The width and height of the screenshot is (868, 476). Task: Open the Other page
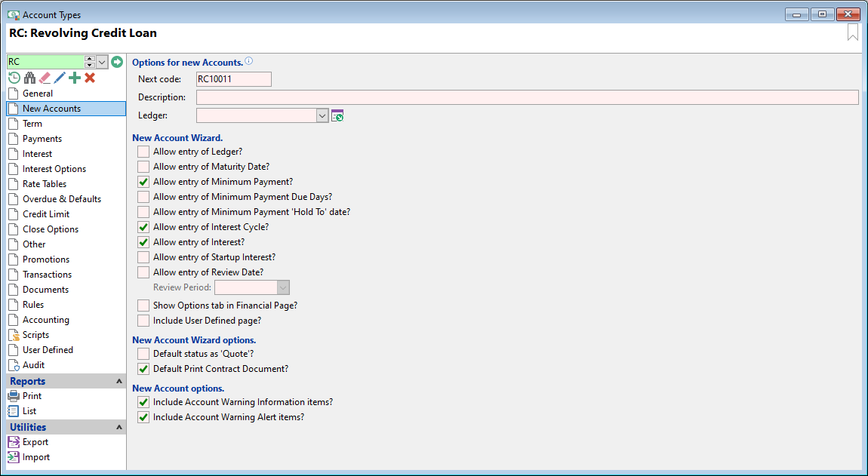coord(34,244)
